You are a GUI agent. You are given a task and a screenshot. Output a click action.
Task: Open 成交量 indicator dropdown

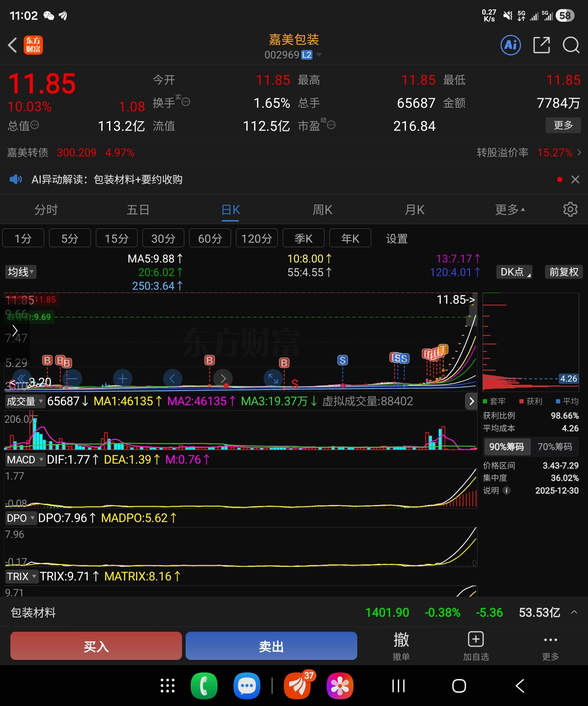(x=25, y=401)
